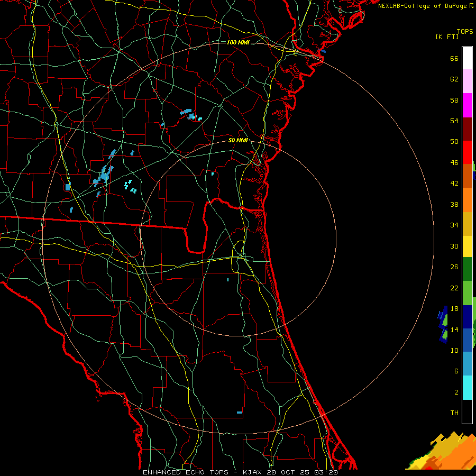476x476 pixels.
Task: Click the cyan swatch above TH
Action: 467,388
